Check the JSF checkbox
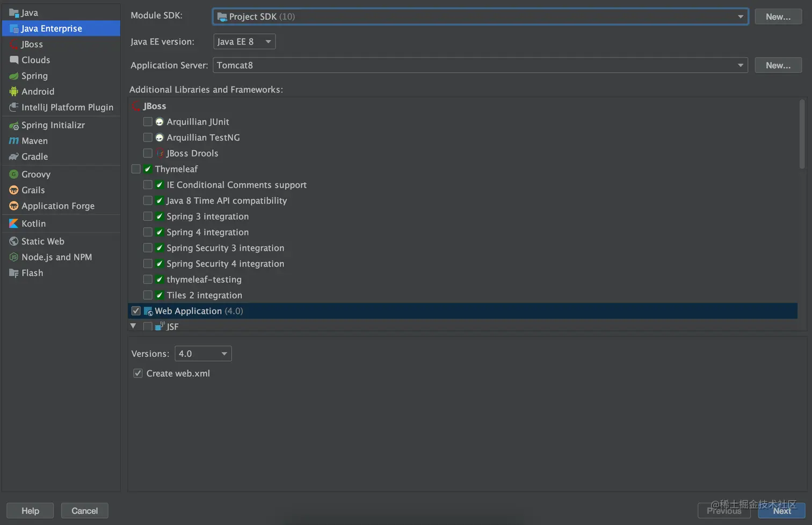812x525 pixels. 148,326
